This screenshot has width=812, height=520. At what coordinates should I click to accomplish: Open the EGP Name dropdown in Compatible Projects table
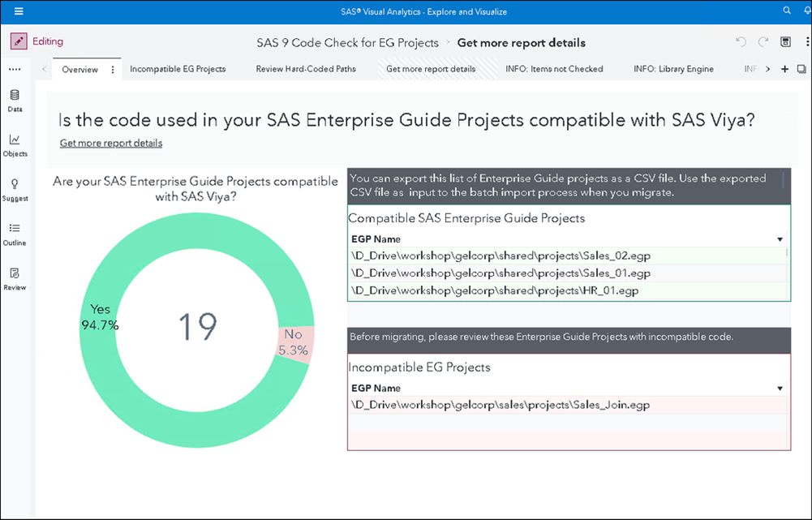(780, 239)
